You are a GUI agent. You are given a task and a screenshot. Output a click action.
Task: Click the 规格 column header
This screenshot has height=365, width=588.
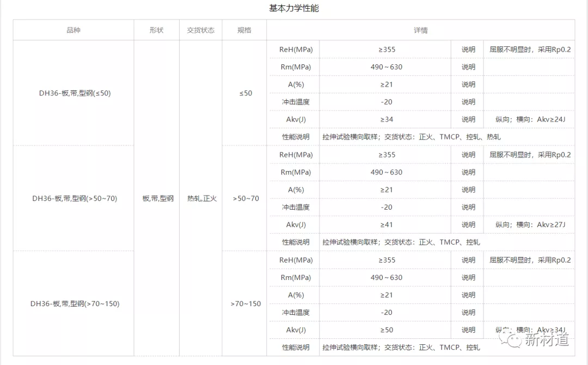[x=244, y=30]
